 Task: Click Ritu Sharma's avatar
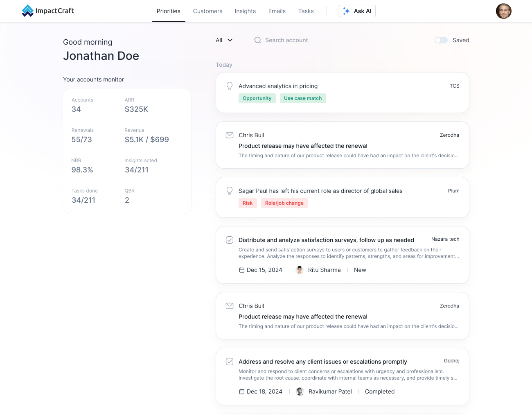tap(300, 270)
